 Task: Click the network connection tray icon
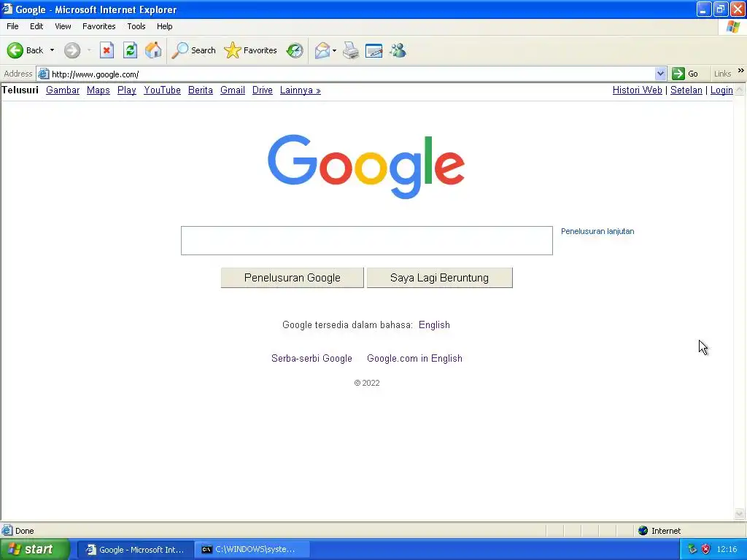tap(692, 550)
